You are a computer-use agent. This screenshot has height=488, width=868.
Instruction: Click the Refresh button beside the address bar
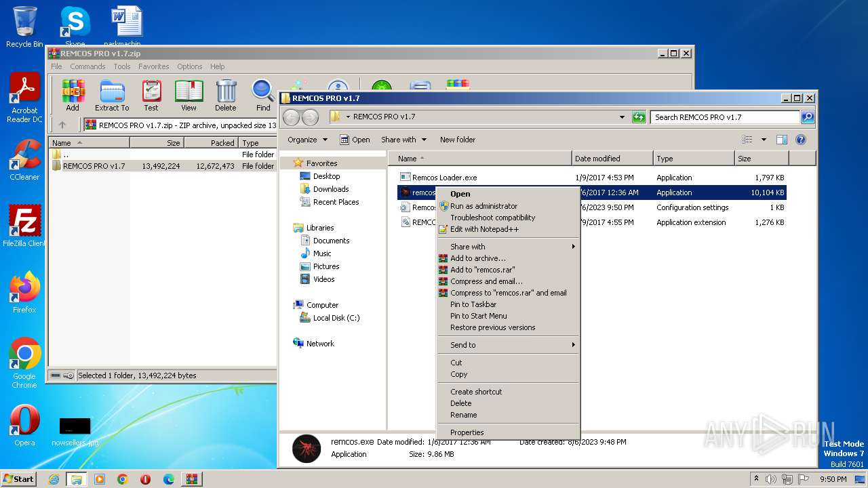coord(639,117)
